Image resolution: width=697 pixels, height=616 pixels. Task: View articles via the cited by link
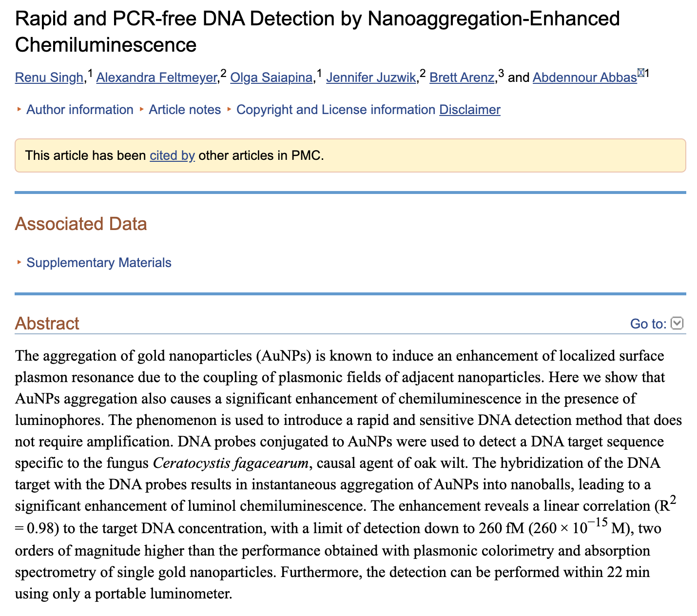pyautogui.click(x=172, y=155)
